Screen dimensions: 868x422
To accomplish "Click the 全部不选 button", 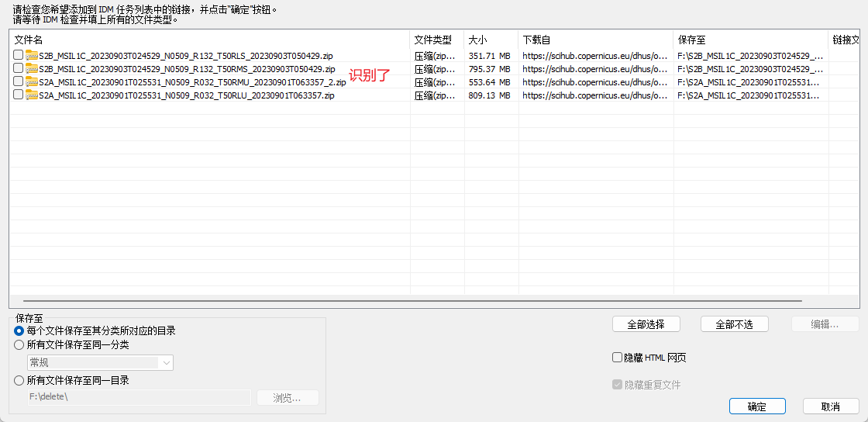I will pos(734,324).
